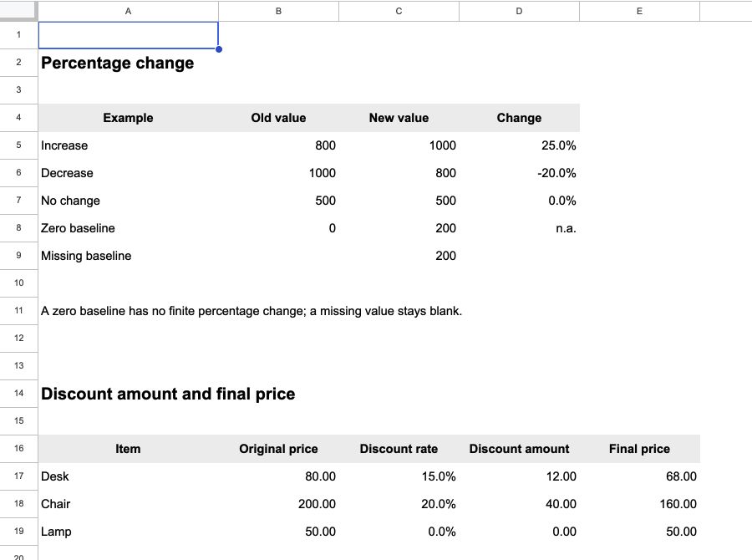Click the fill handle of cell A1
This screenshot has width=752, height=560.
(219, 49)
